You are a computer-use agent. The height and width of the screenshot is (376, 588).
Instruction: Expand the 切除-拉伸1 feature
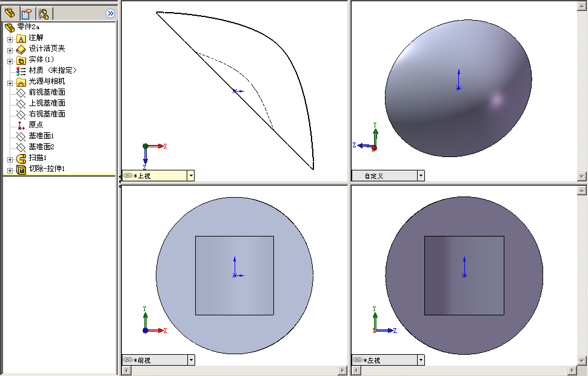[x=10, y=170]
